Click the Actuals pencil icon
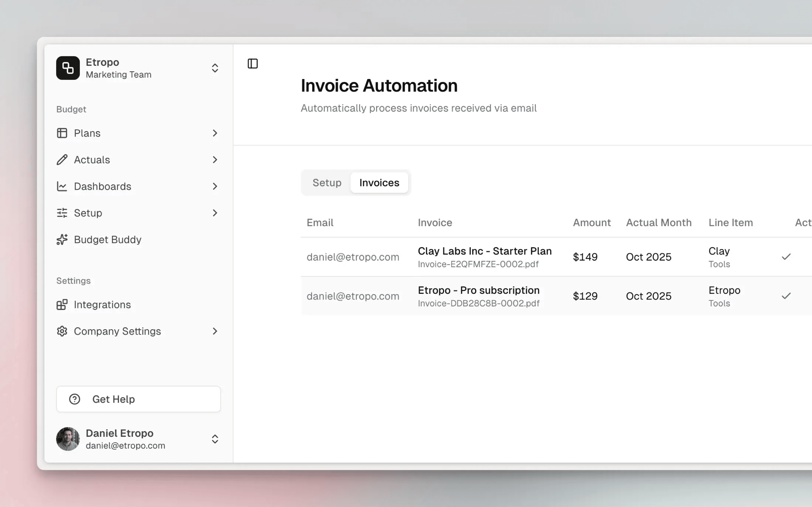This screenshot has width=812, height=507. [62, 160]
